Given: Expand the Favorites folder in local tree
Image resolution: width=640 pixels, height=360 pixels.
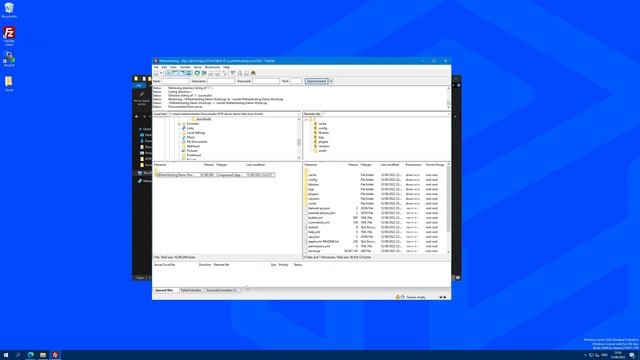Looking at the screenshot, I should pyautogui.click(x=179, y=124).
